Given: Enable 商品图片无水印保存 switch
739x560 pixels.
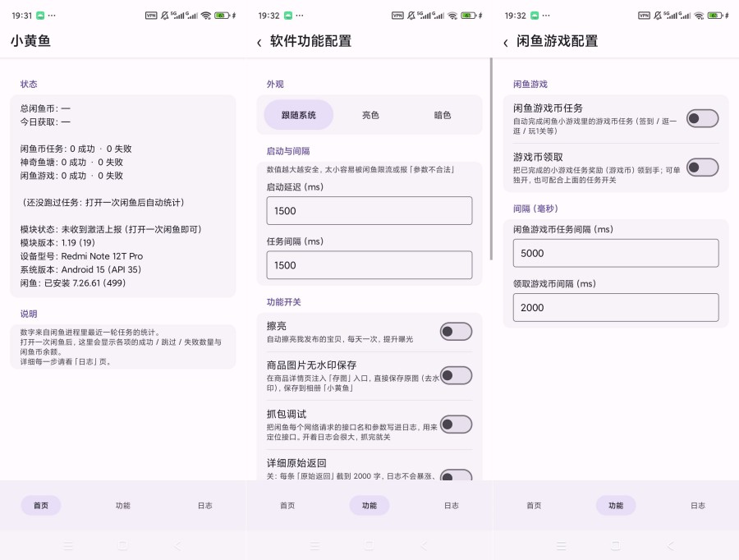Looking at the screenshot, I should click(x=456, y=375).
